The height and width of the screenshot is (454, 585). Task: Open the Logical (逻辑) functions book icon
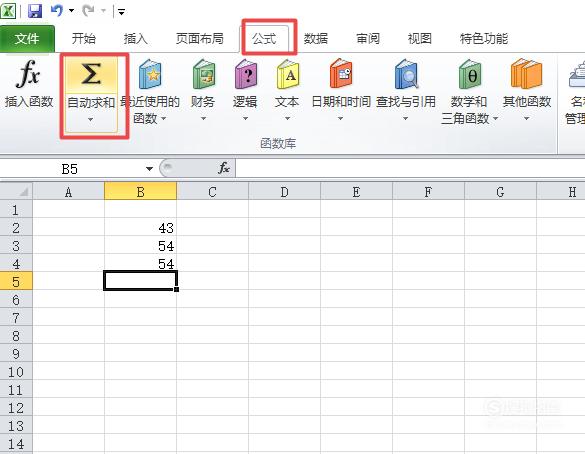coord(245,75)
